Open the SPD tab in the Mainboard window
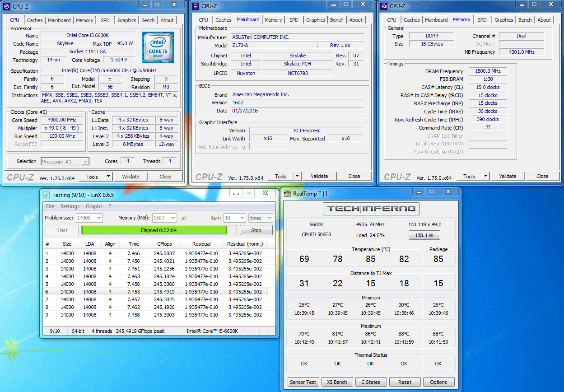Screen dimensions: 564x392 pyautogui.click(x=294, y=20)
